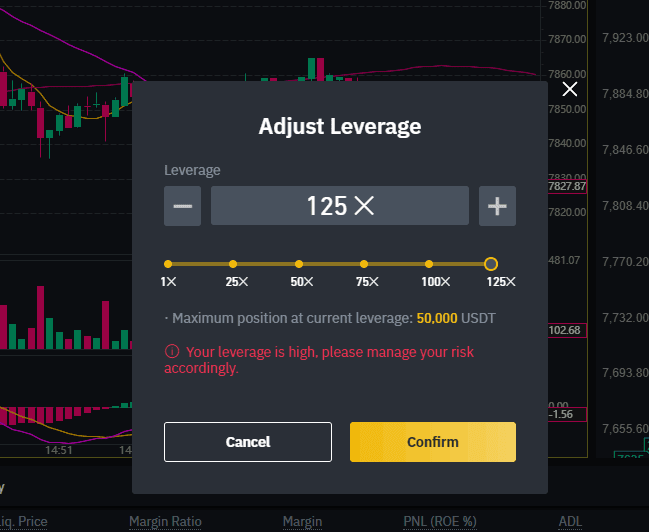Click the ADL column header
Image resolution: width=649 pixels, height=532 pixels.
coord(570,521)
